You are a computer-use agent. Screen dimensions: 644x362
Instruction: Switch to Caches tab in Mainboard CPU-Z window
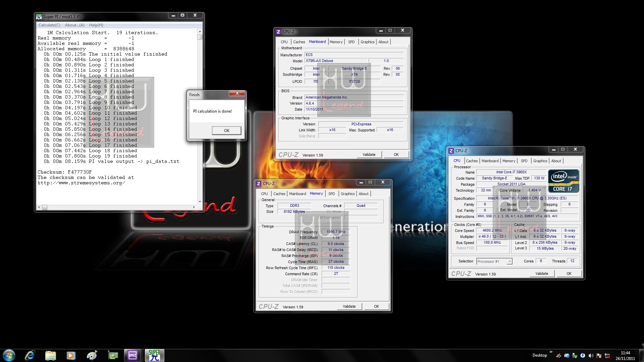pos(299,42)
